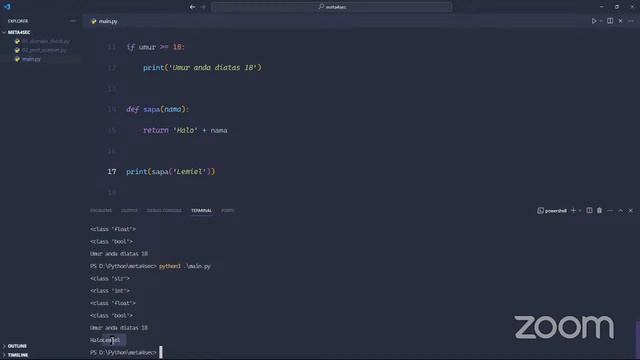
Task: Click the VS Code logo icon
Action: point(7,7)
